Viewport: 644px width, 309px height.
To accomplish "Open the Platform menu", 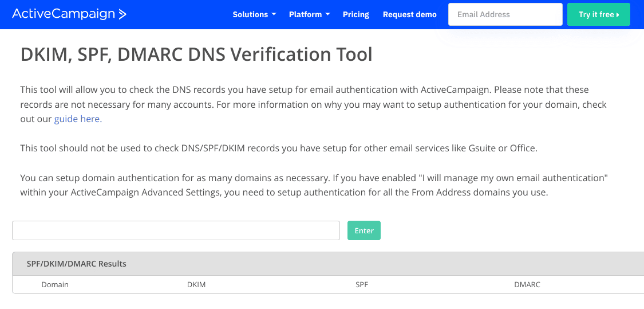I will (x=305, y=14).
